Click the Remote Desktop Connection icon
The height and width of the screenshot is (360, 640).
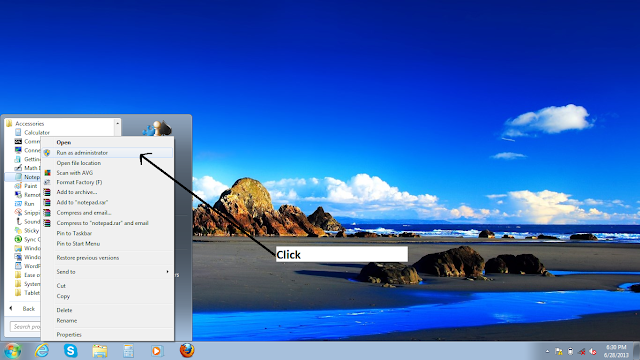pos(18,195)
